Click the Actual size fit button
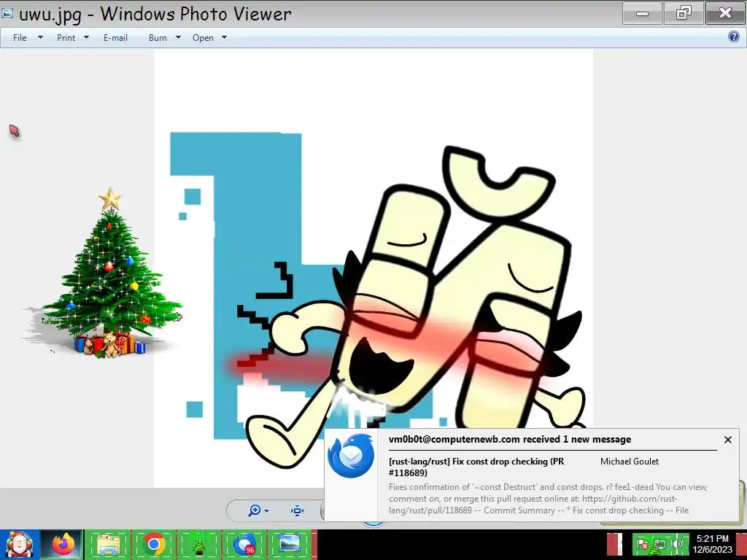The height and width of the screenshot is (560, 747). click(x=298, y=511)
